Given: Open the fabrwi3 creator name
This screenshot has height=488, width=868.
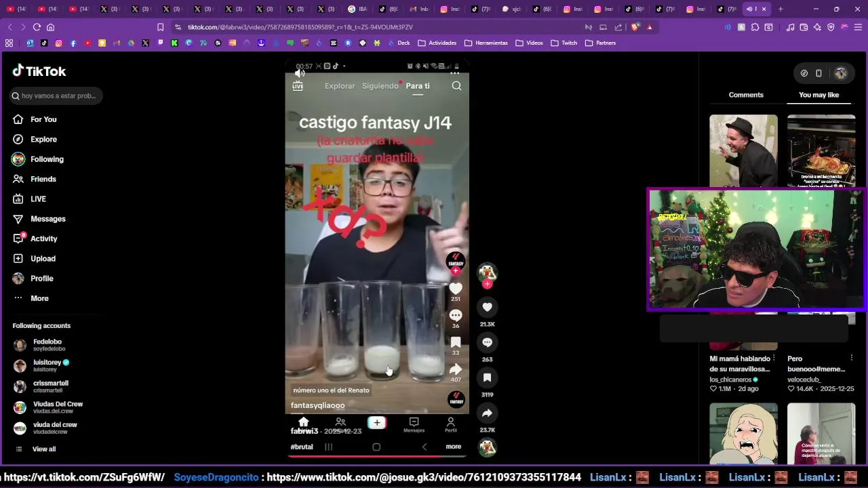Looking at the screenshot, I should coord(304,431).
